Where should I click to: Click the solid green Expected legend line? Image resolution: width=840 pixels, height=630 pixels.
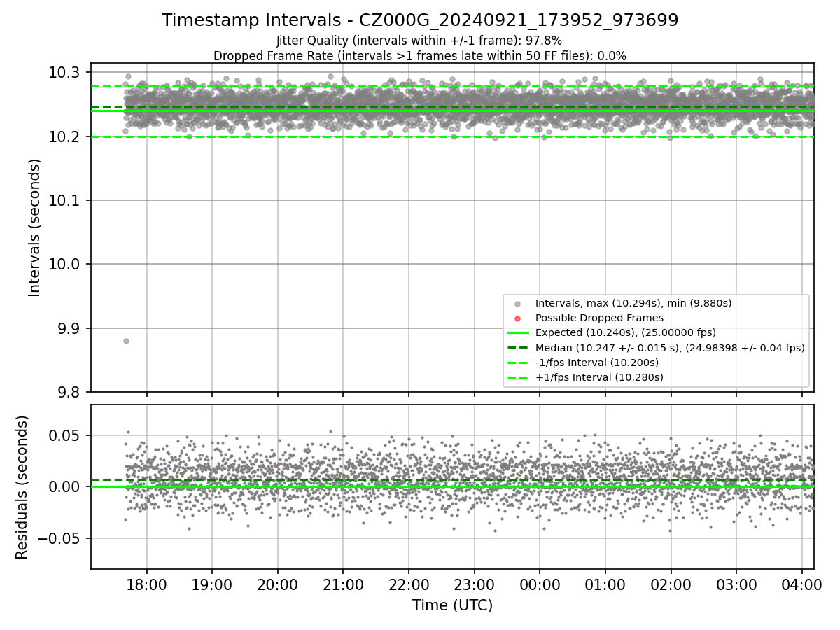pyautogui.click(x=517, y=332)
